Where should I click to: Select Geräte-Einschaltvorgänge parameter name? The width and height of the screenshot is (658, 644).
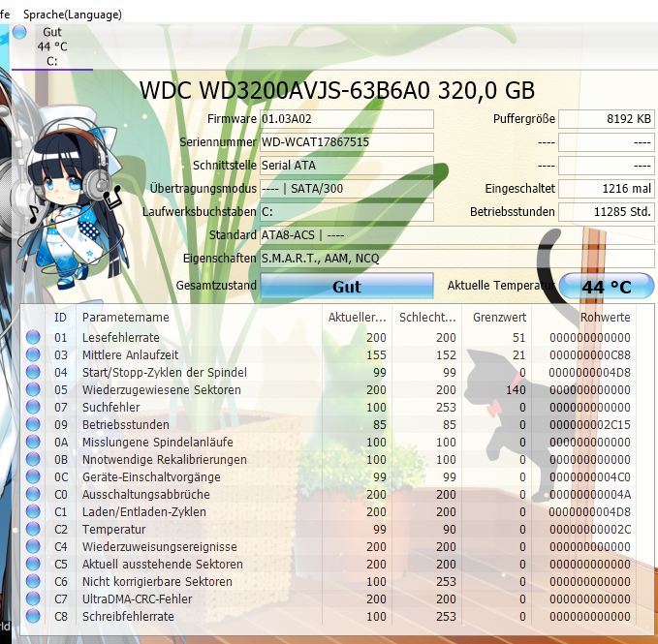(151, 477)
